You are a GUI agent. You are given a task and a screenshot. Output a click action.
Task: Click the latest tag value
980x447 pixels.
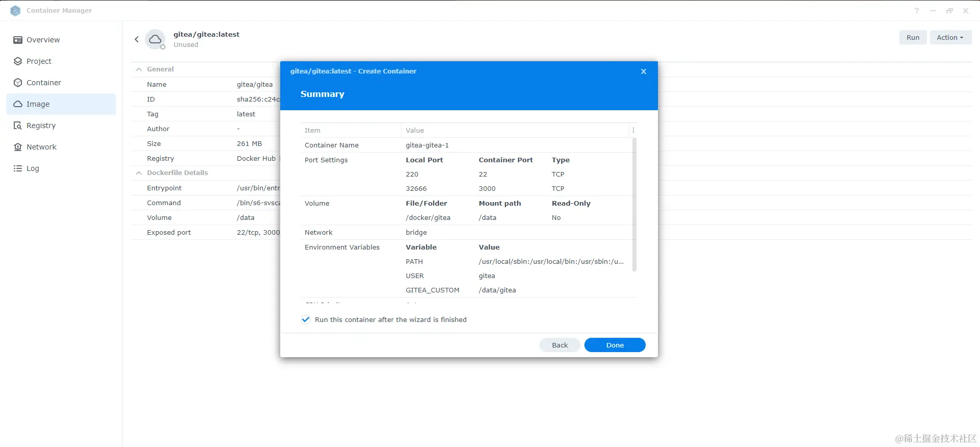[x=246, y=114]
